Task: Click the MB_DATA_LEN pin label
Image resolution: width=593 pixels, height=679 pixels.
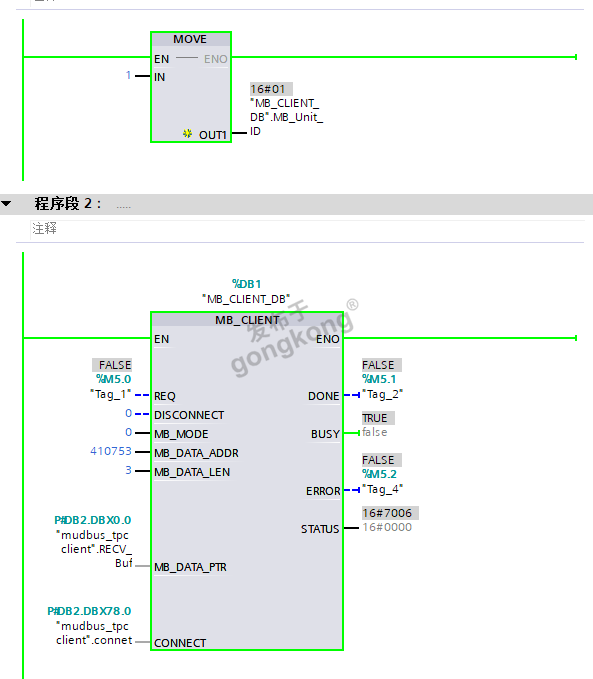Action: click(192, 472)
